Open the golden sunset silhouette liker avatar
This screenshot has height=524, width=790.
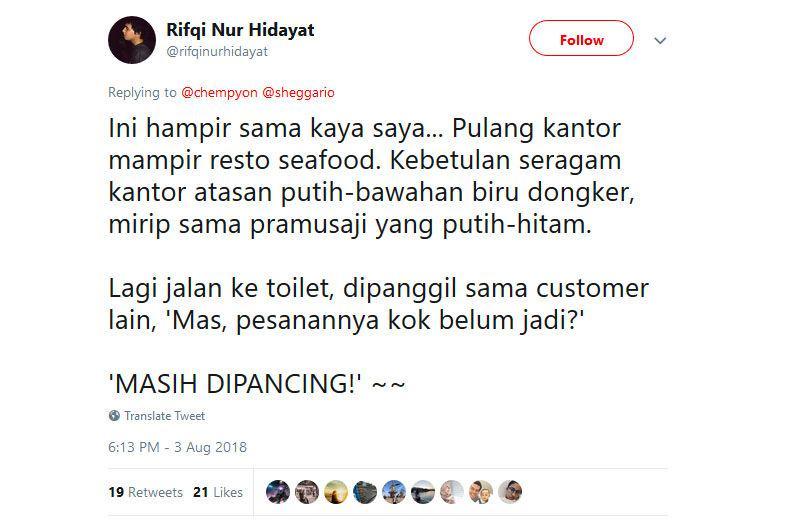[336, 492]
